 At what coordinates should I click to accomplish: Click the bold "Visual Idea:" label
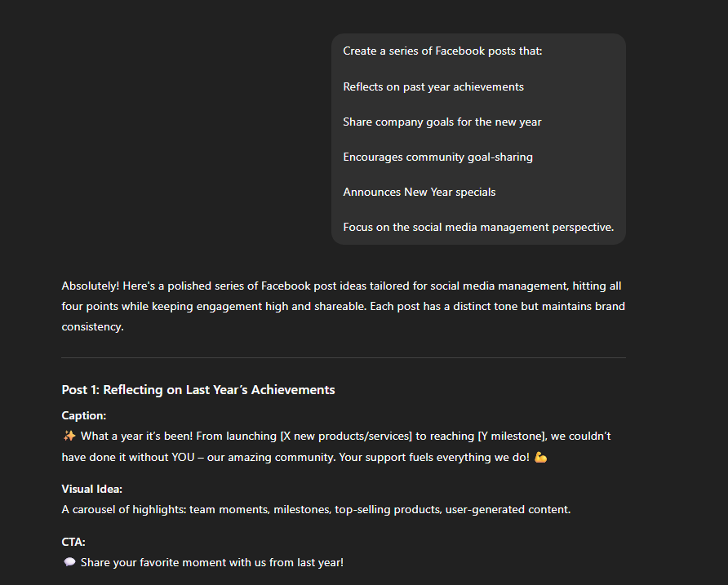[x=92, y=490]
